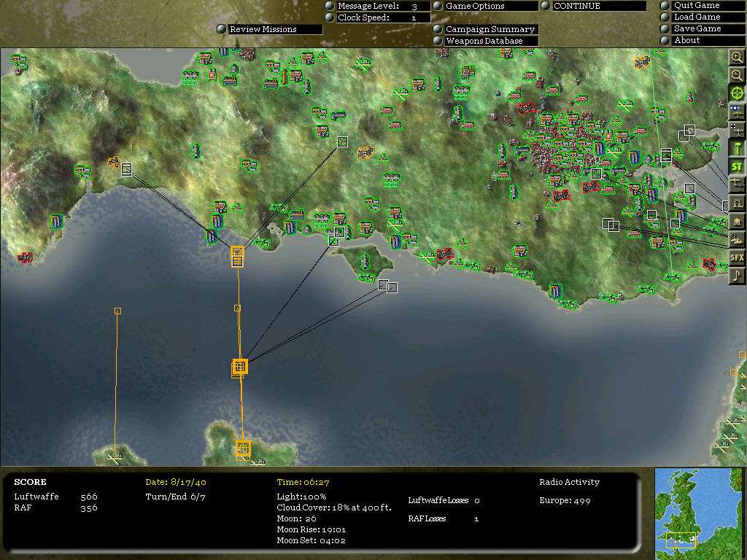The width and height of the screenshot is (747, 560).
Task: Click Save Game
Action: [x=708, y=28]
